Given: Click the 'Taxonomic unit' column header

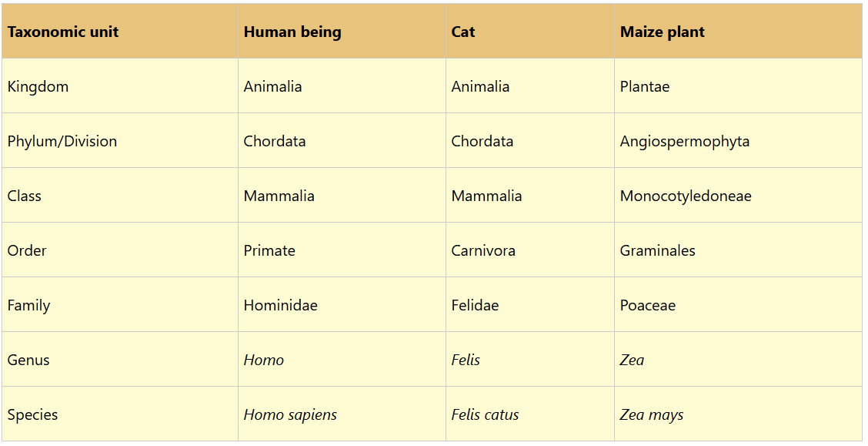Looking at the screenshot, I should pos(63,32).
